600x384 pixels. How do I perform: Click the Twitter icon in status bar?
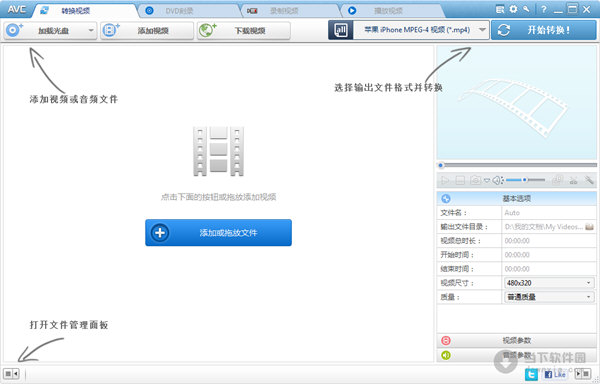[531, 374]
